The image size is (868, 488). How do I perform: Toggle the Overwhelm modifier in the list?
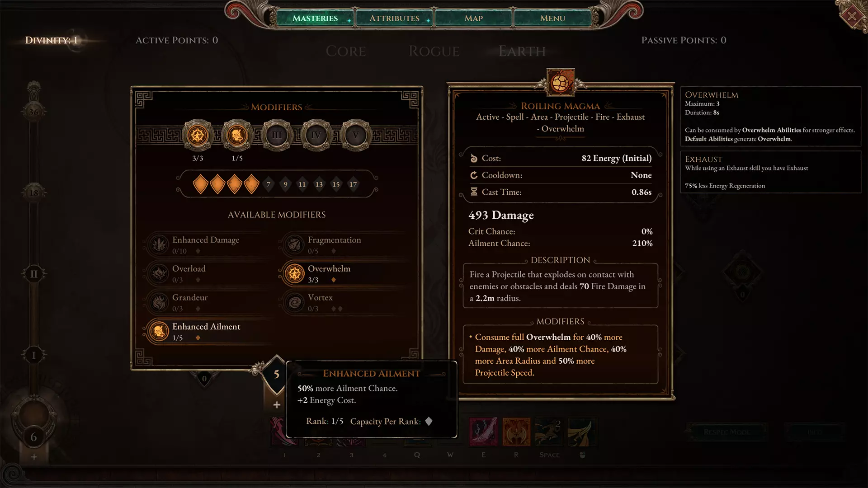[344, 273]
